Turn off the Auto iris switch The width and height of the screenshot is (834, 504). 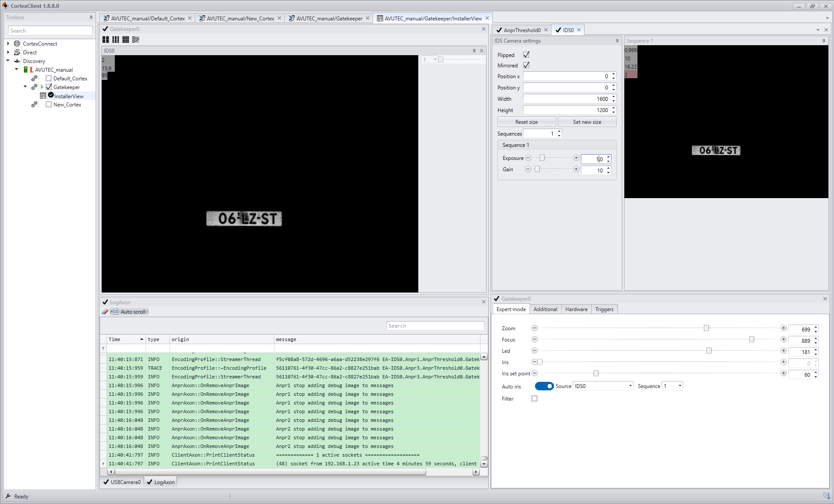coord(544,386)
